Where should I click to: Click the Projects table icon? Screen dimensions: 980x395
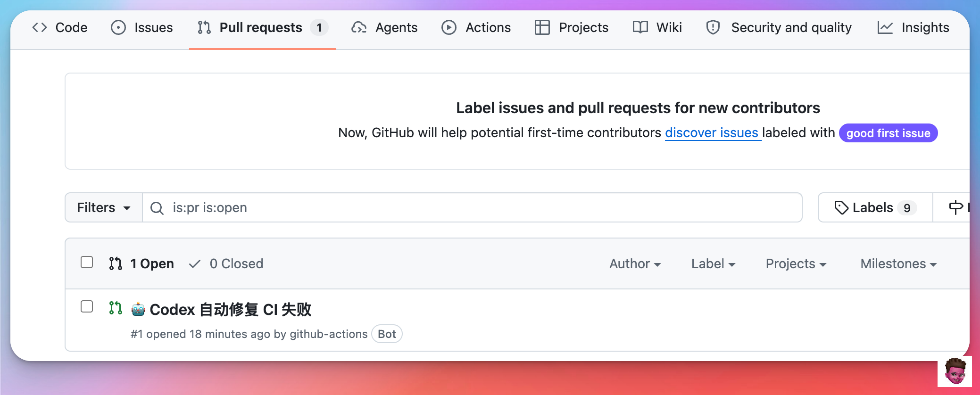(542, 27)
